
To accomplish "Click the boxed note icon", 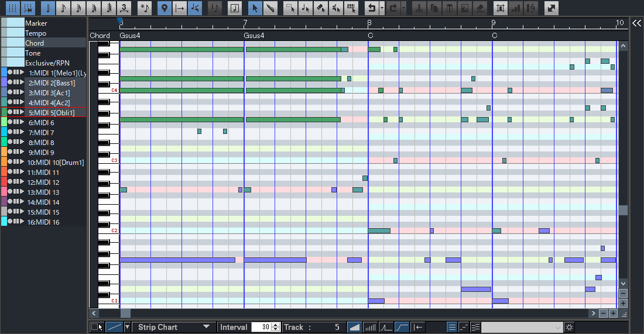I will (x=235, y=8).
